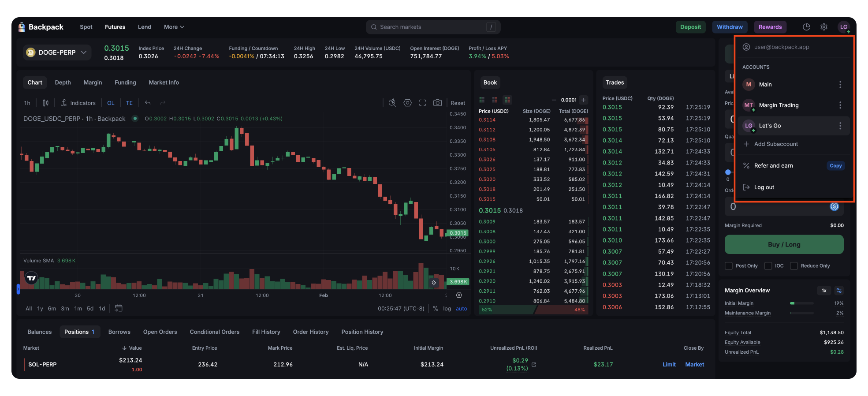The image size is (868, 396).
Task: Click the Buy / Long button
Action: click(784, 244)
